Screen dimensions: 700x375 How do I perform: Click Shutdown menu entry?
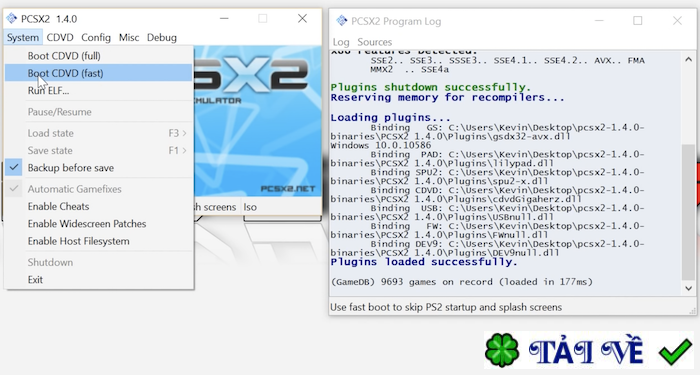pos(99,262)
